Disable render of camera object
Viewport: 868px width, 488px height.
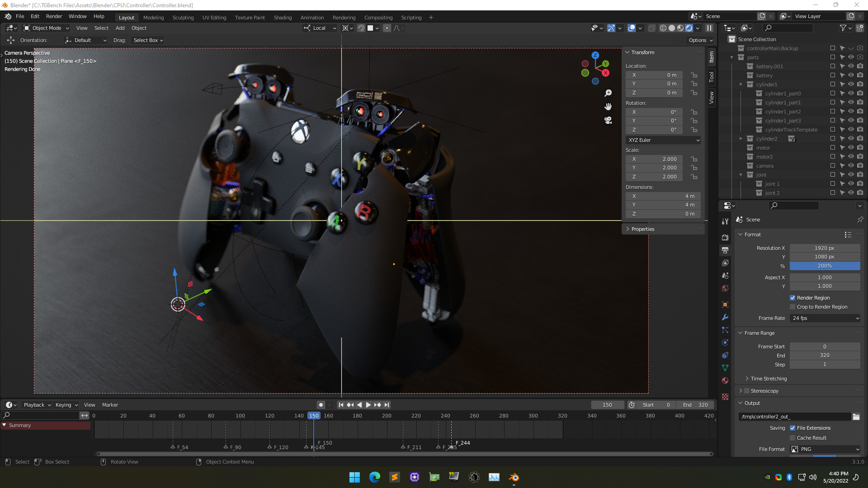click(x=860, y=166)
